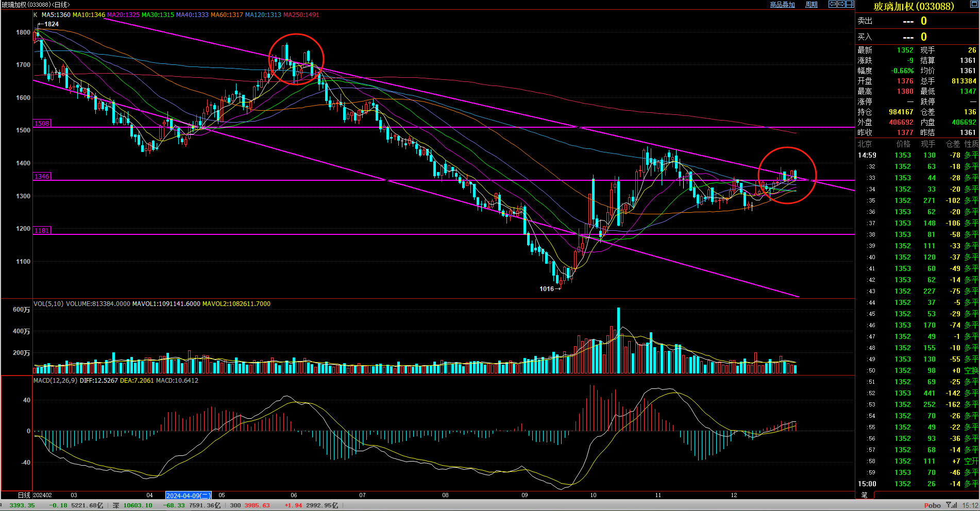Select the 笔 tick tab

coord(864,495)
